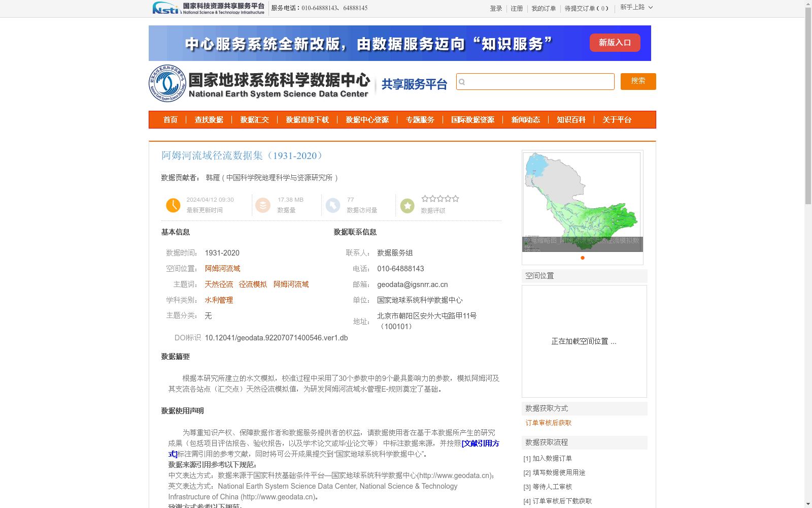Click the 17.38 MB data size value
This screenshot has width=812, height=508.
[x=290, y=200]
